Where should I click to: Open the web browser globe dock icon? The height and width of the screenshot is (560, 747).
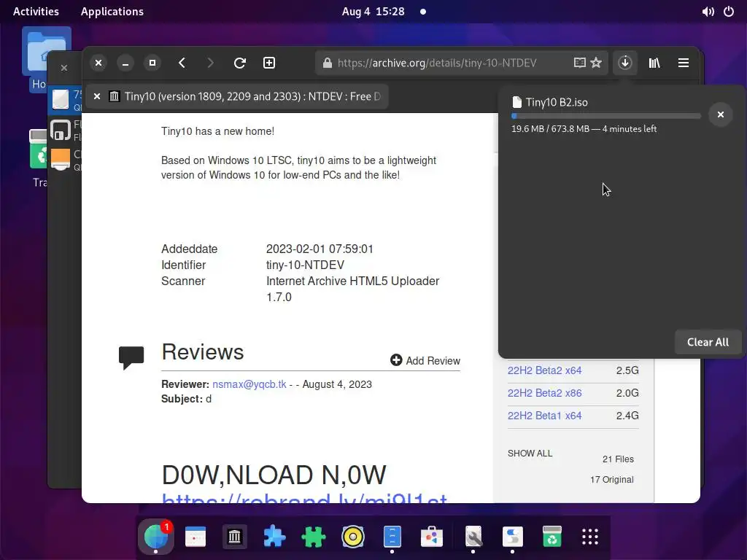point(156,537)
